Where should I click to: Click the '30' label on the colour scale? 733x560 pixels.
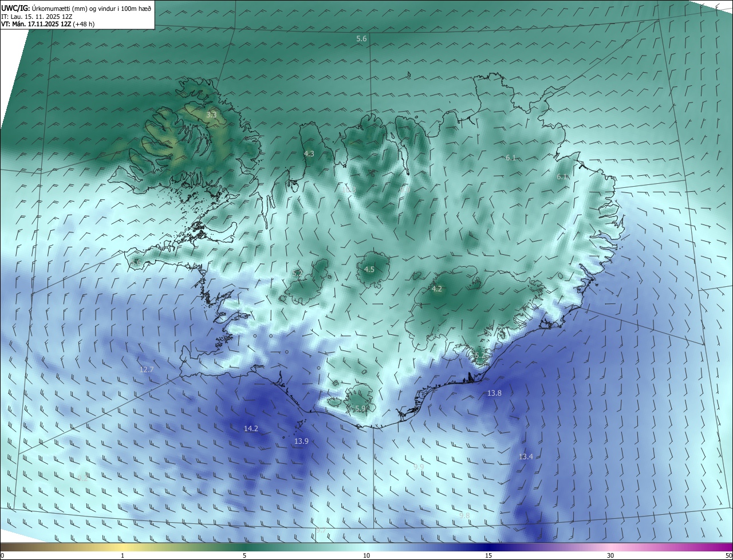coord(610,555)
